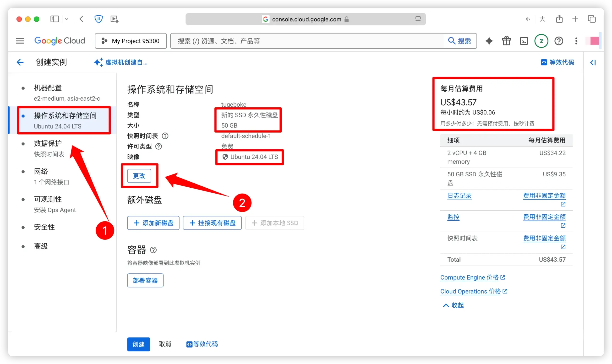Click the Safari back navigation arrow
Viewport: 612px width, 364px height.
(82, 19)
